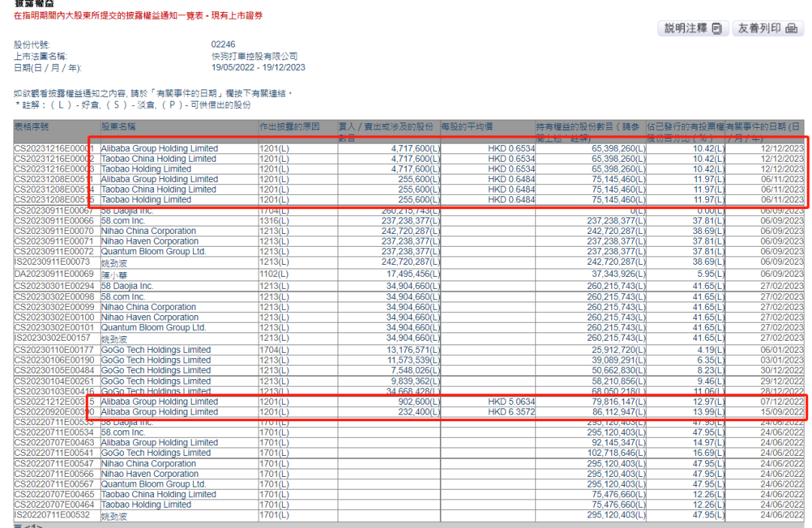Viewport: 812px width, 528px height.
Task: Select the serial number CS20220711E00541
Action: click(x=54, y=453)
